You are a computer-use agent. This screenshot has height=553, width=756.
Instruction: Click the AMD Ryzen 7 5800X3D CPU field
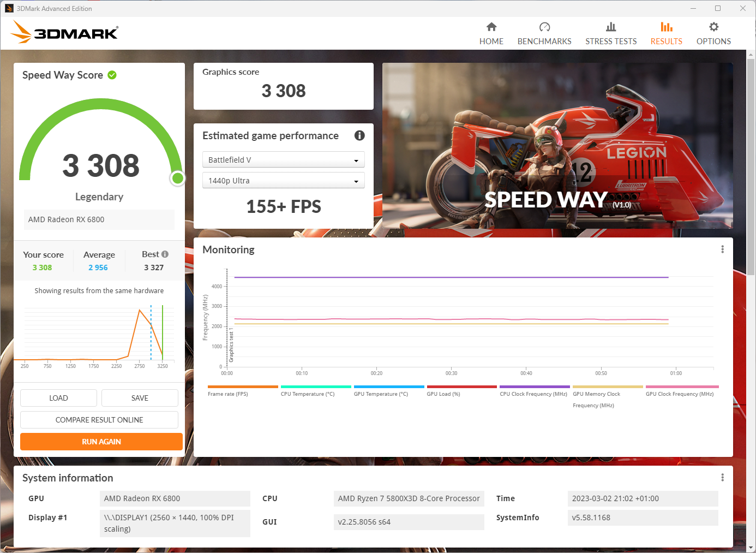(x=409, y=498)
